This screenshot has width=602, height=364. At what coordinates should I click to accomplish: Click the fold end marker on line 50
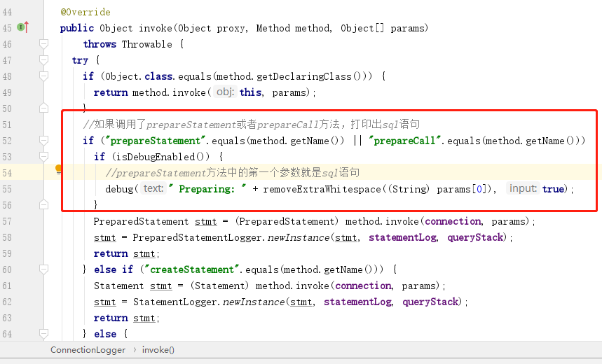pos(43,108)
